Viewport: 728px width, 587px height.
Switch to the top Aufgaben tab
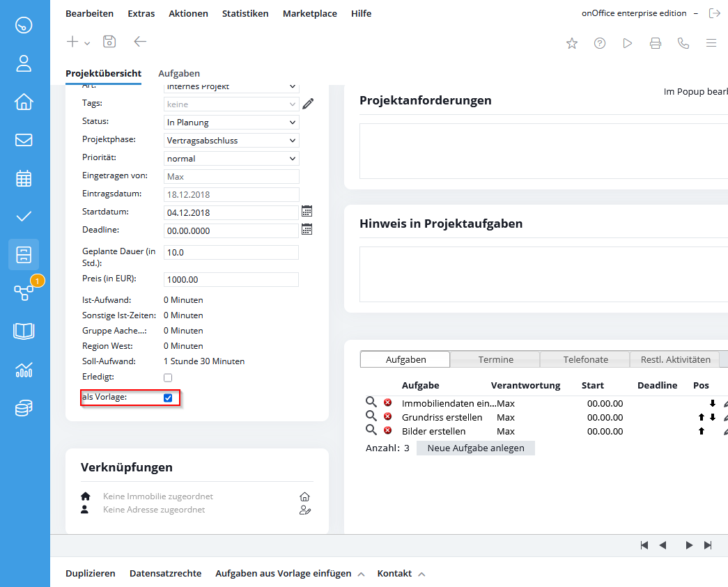pos(179,73)
